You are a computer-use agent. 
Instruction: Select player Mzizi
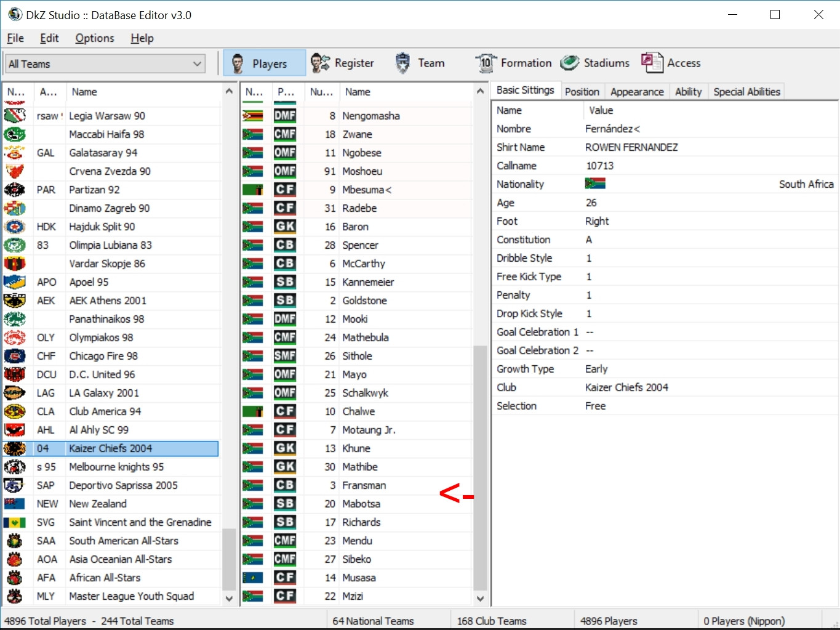[x=357, y=596]
